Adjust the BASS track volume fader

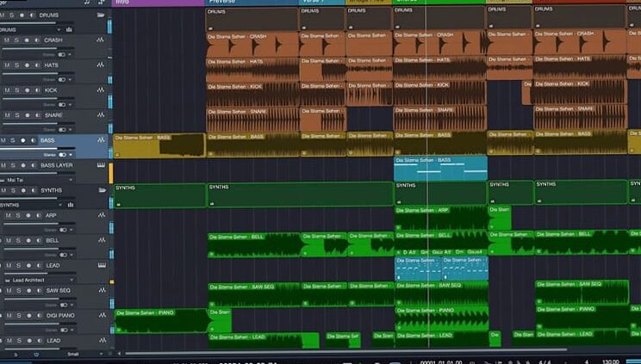38,149
